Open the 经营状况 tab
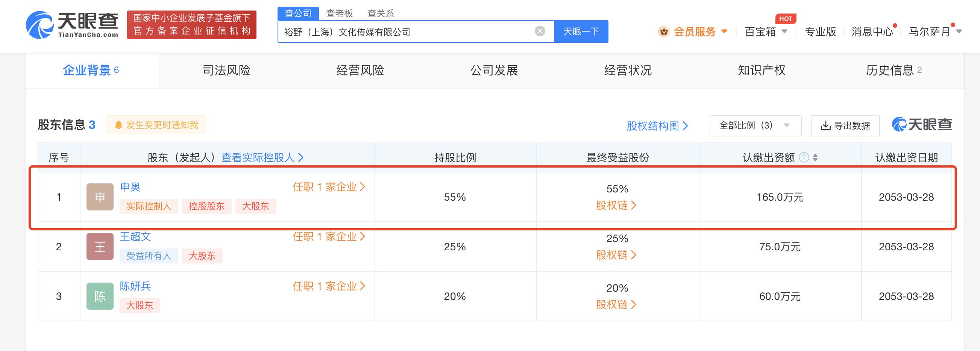The width and height of the screenshot is (980, 351). (x=628, y=70)
